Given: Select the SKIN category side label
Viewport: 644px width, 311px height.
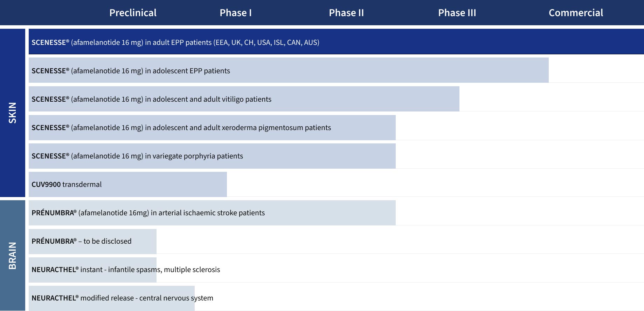Looking at the screenshot, I should tap(13, 113).
